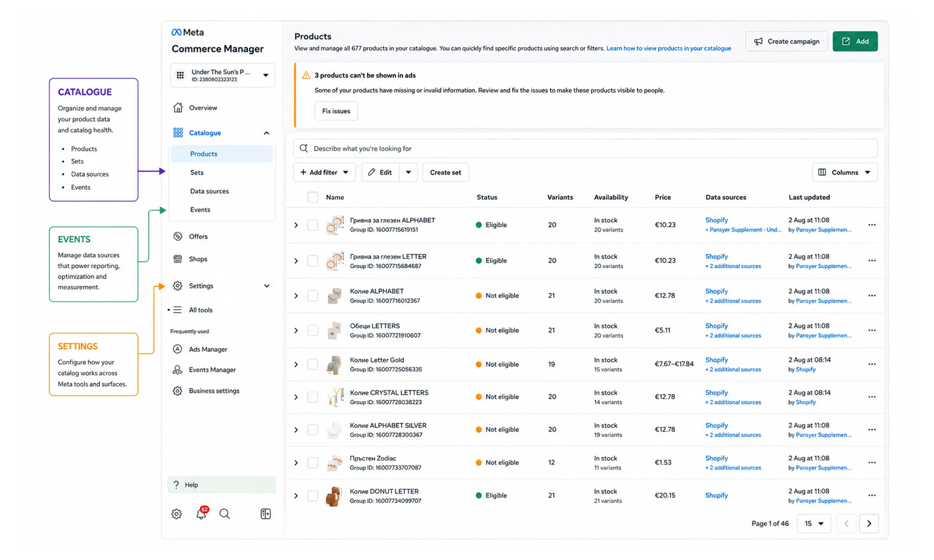
Task: Click the business account grid icon
Action: click(x=180, y=75)
